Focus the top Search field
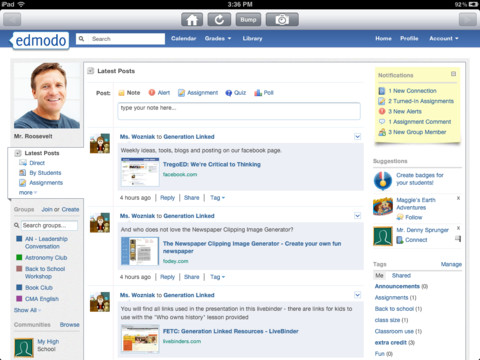Image resolution: width=480 pixels, height=360 pixels. tap(120, 39)
